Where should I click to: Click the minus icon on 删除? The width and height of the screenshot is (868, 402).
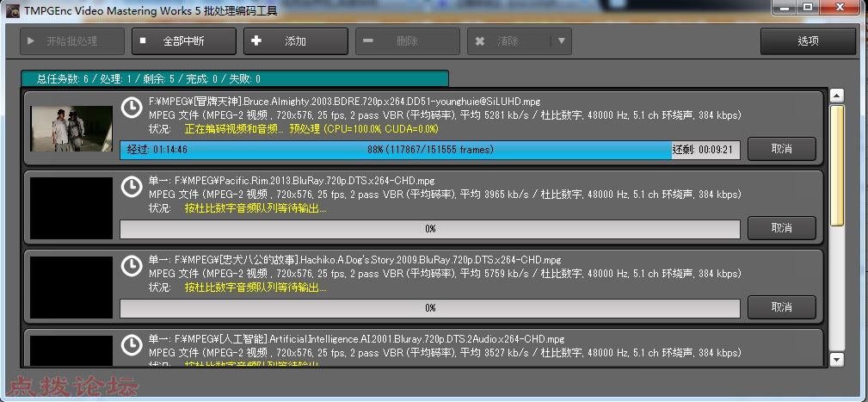367,41
